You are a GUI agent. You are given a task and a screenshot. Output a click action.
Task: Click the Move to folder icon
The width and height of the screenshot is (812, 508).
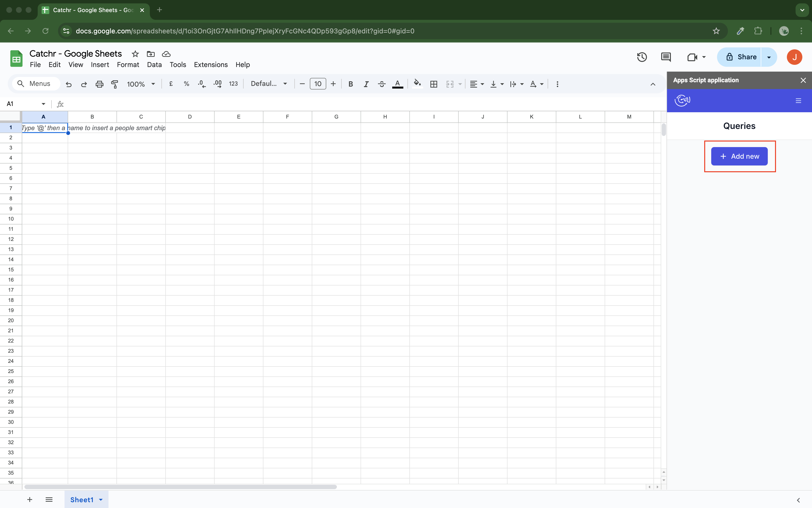[x=151, y=54]
